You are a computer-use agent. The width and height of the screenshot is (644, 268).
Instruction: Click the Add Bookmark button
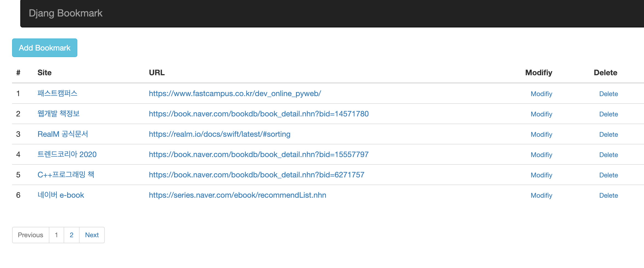[45, 48]
